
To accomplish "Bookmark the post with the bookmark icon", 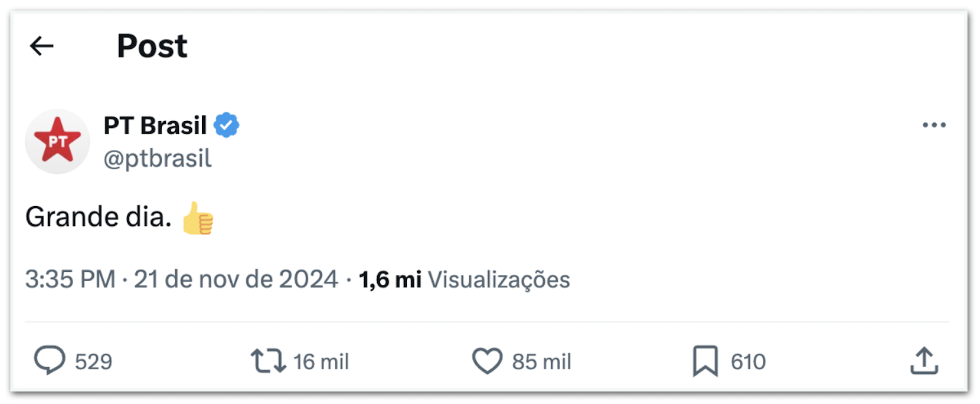I will point(705,361).
